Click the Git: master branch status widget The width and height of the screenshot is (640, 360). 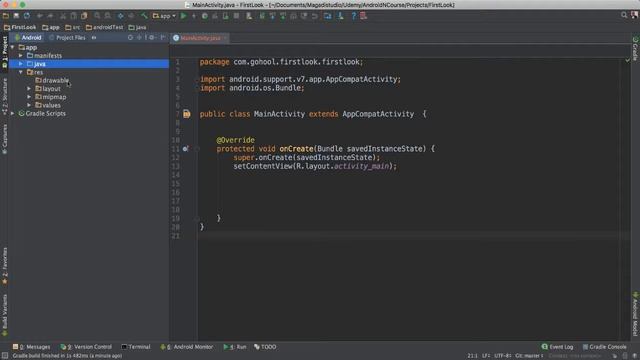coord(529,356)
